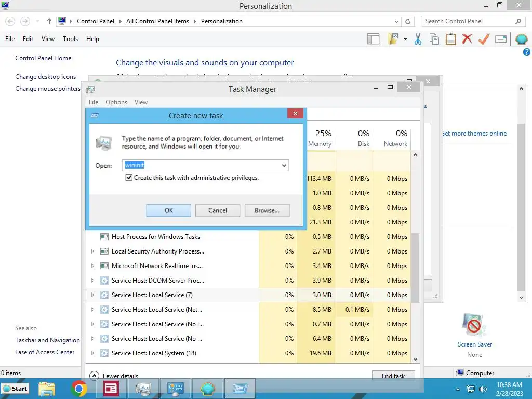
Task: Click the Cut scissors toolbar icon
Action: coord(418,39)
